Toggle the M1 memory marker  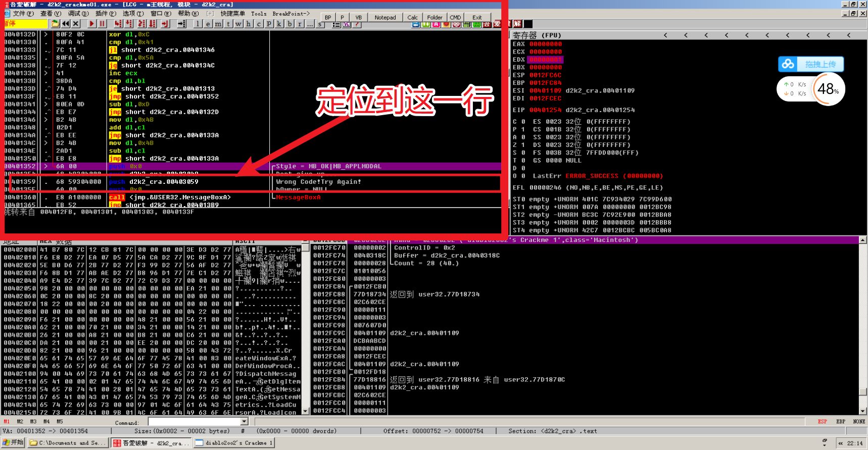[x=7, y=422]
